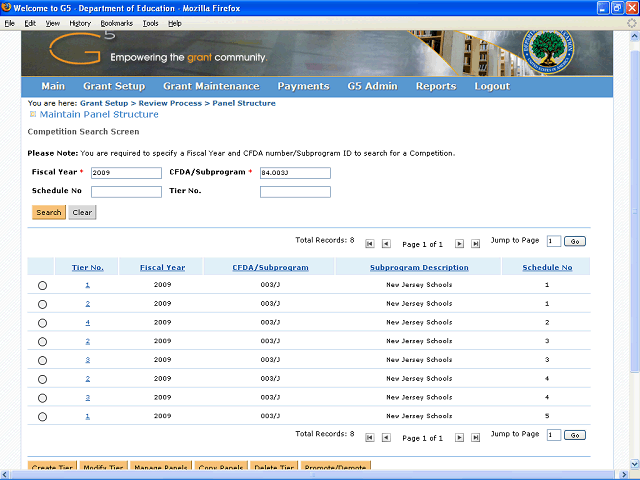Sort table by Fiscal Year column header
The width and height of the screenshot is (640, 480).
[162, 267]
